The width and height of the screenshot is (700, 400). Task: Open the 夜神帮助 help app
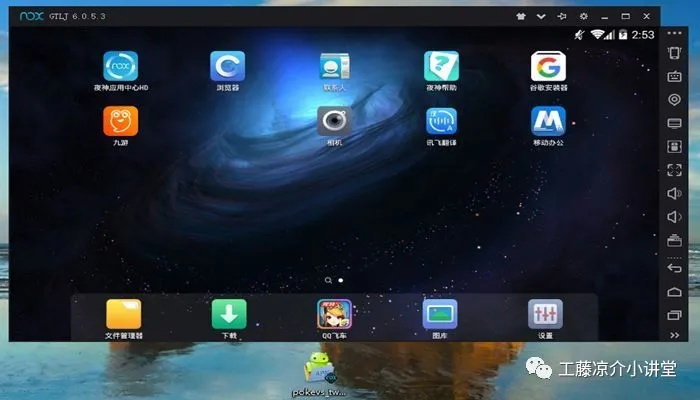(x=442, y=66)
